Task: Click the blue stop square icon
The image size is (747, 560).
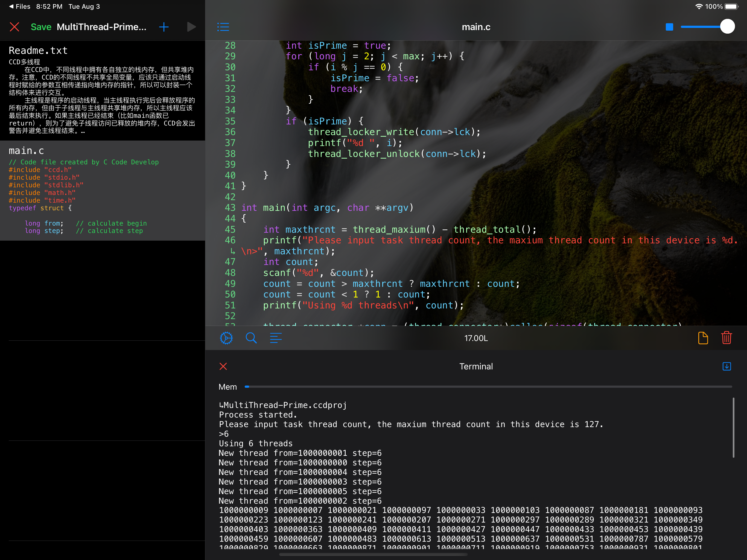Action: pyautogui.click(x=669, y=27)
